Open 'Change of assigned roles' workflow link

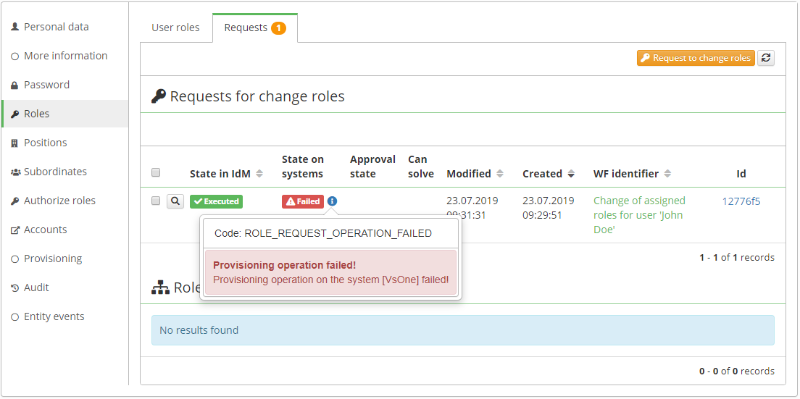click(x=639, y=215)
